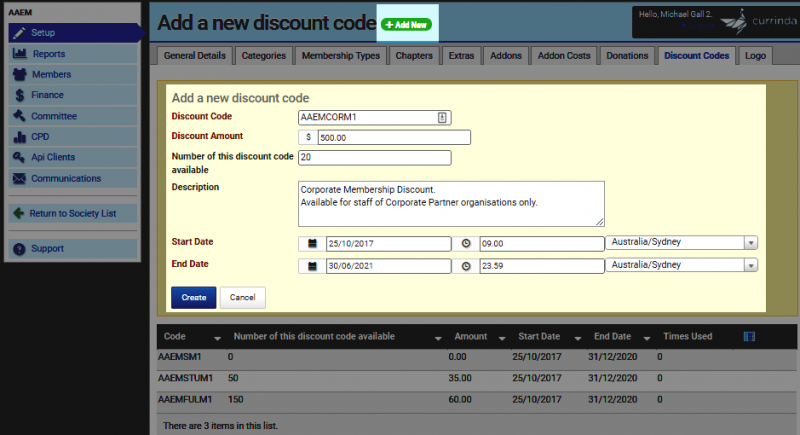Open the End Date calendar picker icon
Viewport: 800px width, 435px height.
pos(312,266)
